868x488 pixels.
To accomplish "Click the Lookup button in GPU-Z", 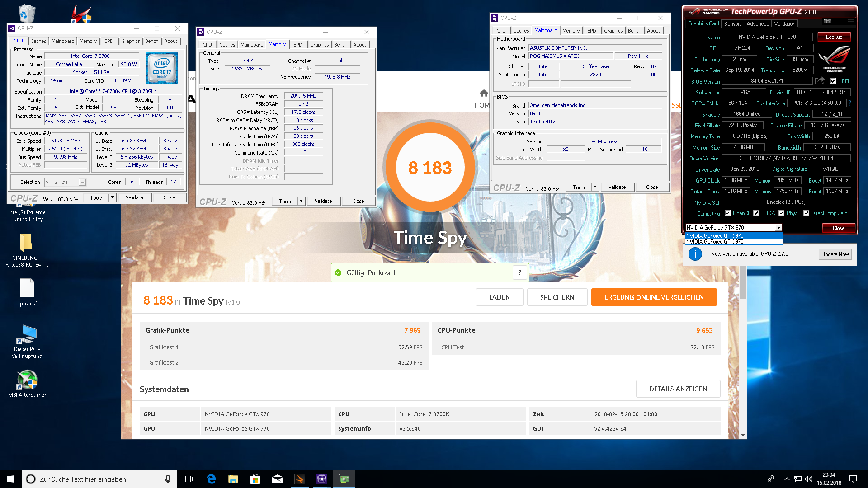I will coord(834,37).
